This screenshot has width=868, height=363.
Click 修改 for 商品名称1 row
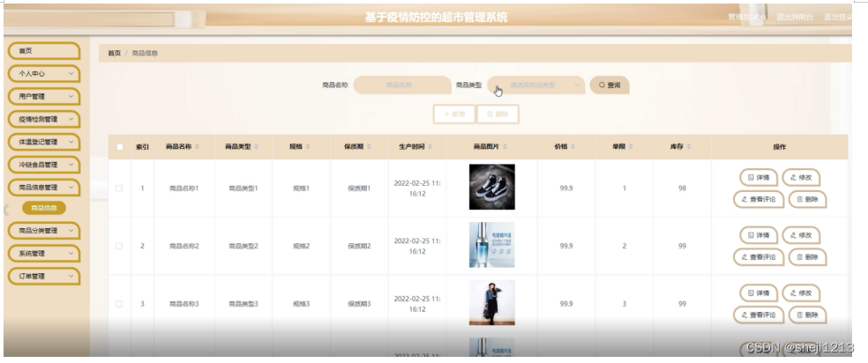tap(801, 177)
